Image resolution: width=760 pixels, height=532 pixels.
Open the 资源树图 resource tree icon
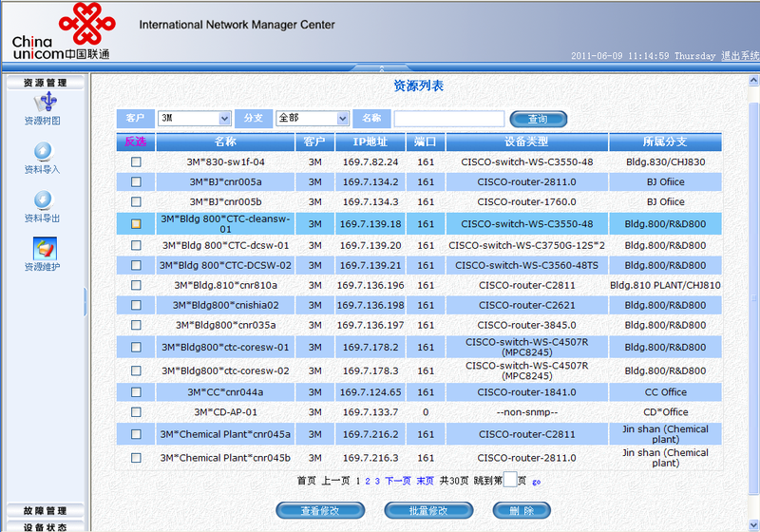tap(45, 103)
